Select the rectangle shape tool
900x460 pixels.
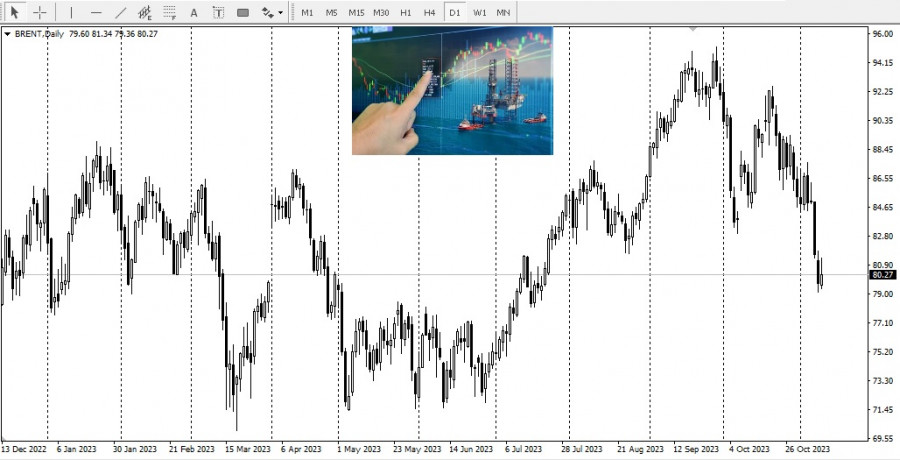click(x=243, y=12)
